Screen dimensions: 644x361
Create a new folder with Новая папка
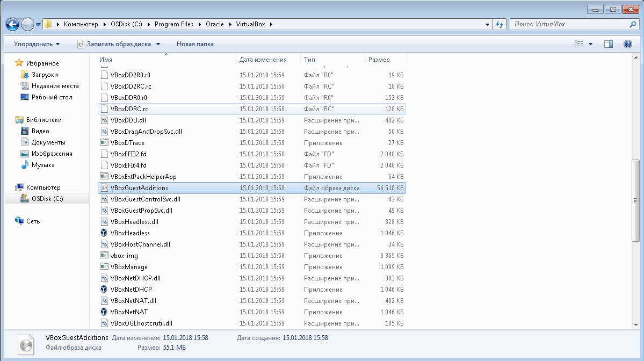pos(195,44)
